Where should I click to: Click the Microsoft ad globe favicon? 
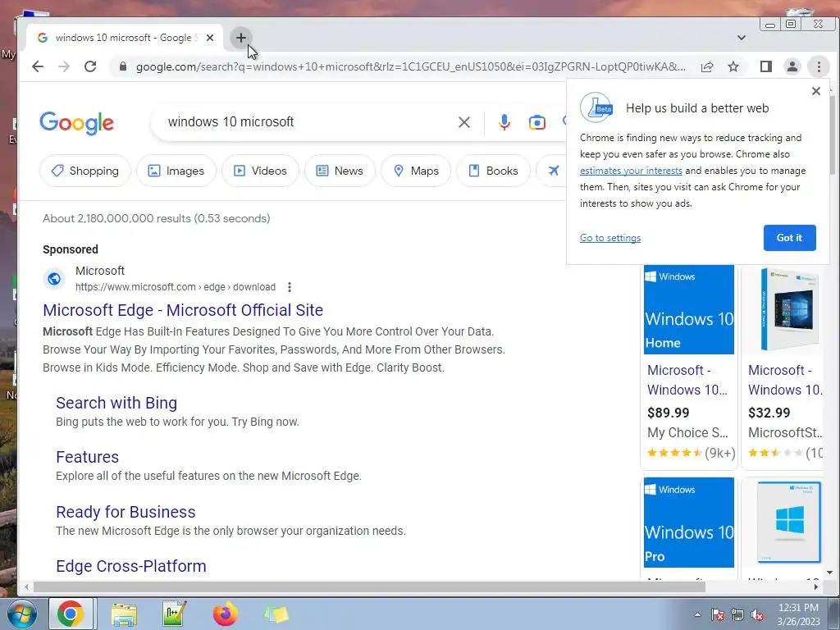pyautogui.click(x=54, y=279)
